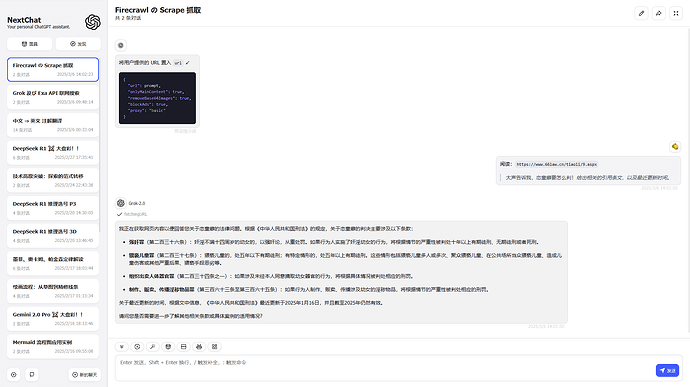The width and height of the screenshot is (690, 387).
Task: Open the discovery button with compass icon
Action: point(78,44)
